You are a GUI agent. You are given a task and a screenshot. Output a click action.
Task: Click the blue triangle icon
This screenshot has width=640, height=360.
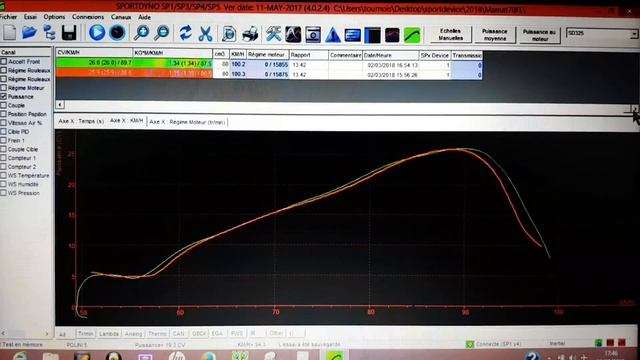pyautogui.click(x=333, y=35)
